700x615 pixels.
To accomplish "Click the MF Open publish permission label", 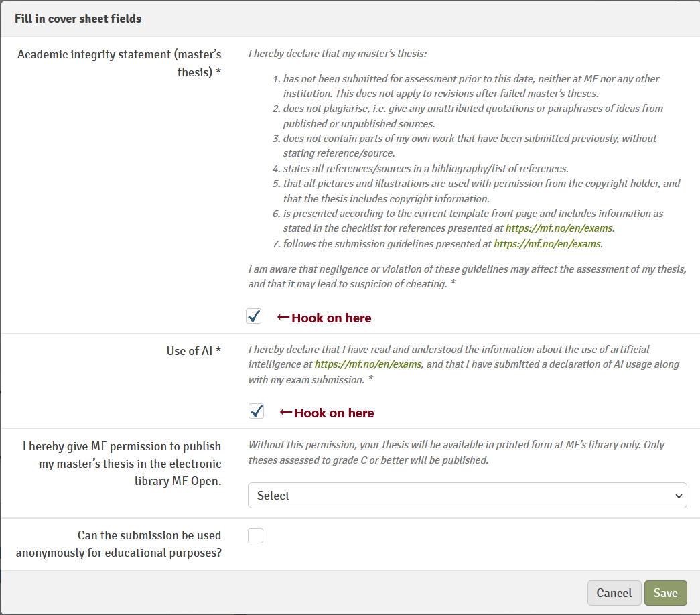I will (122, 464).
